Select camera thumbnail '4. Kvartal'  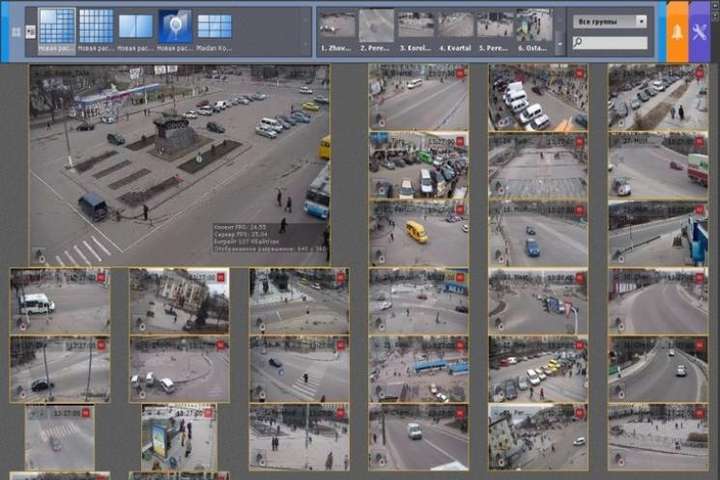[x=455, y=28]
